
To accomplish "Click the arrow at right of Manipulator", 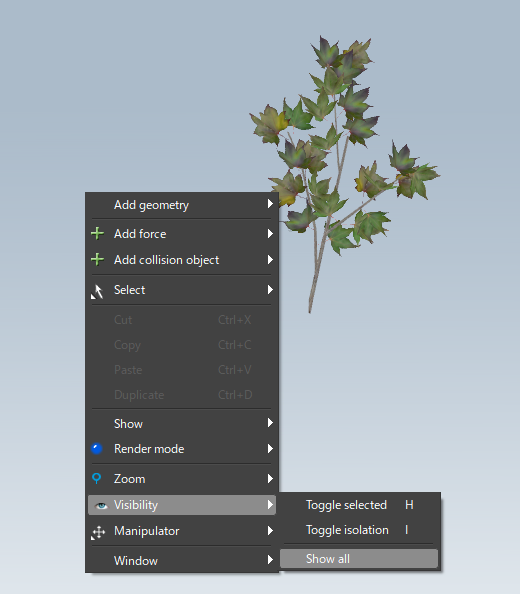I will pos(270,530).
